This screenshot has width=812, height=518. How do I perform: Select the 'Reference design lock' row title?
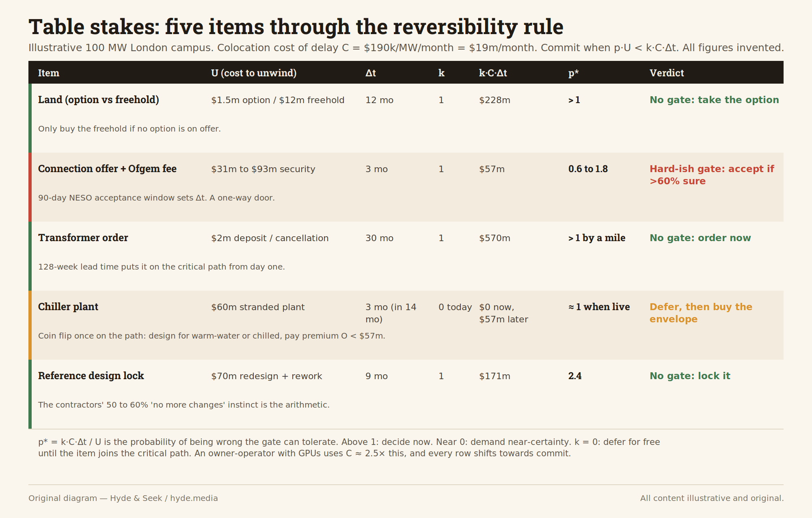coord(91,376)
